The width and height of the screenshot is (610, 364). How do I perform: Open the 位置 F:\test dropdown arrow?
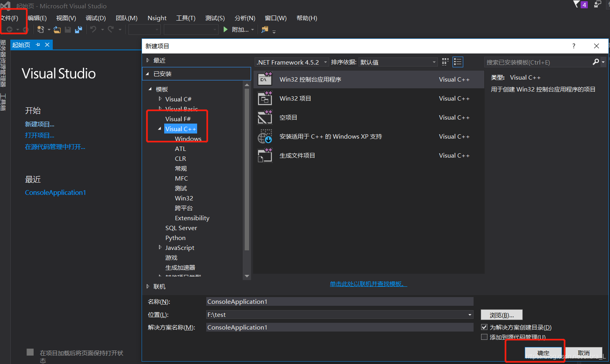[470, 315]
